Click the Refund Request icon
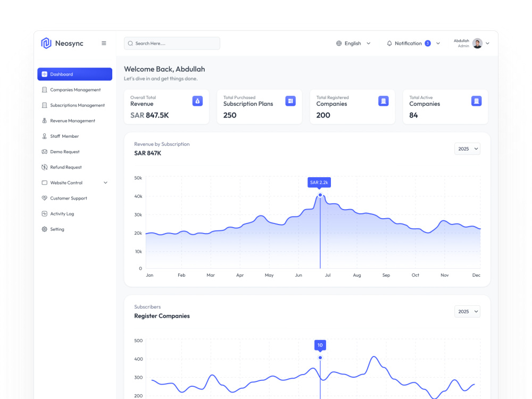 [x=45, y=167]
